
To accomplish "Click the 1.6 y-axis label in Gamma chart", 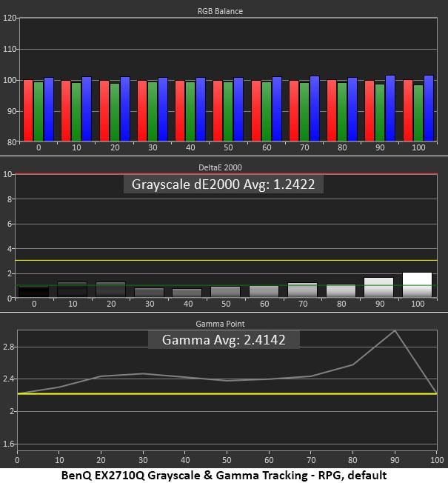I will click(8, 444).
